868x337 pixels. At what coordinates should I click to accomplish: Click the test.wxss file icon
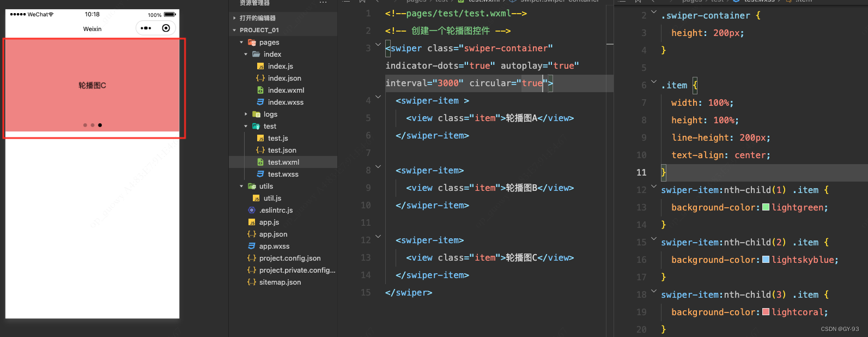click(x=260, y=174)
